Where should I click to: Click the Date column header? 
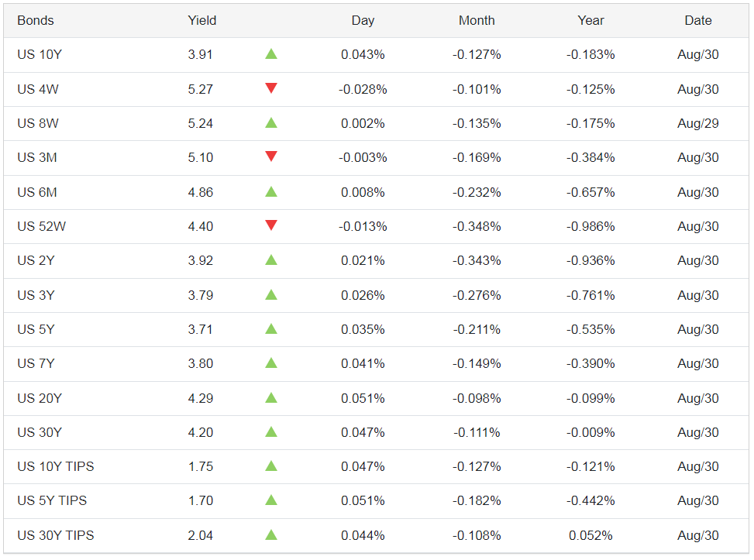[x=697, y=21]
